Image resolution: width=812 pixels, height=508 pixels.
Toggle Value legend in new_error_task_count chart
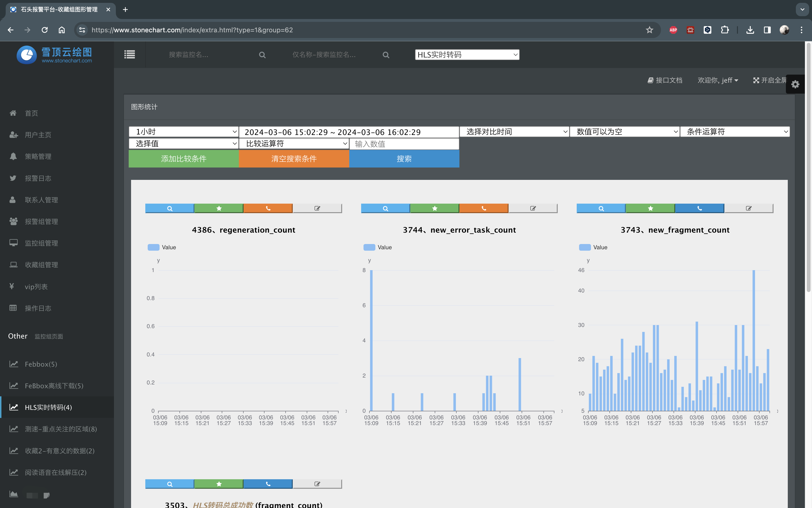click(x=378, y=247)
